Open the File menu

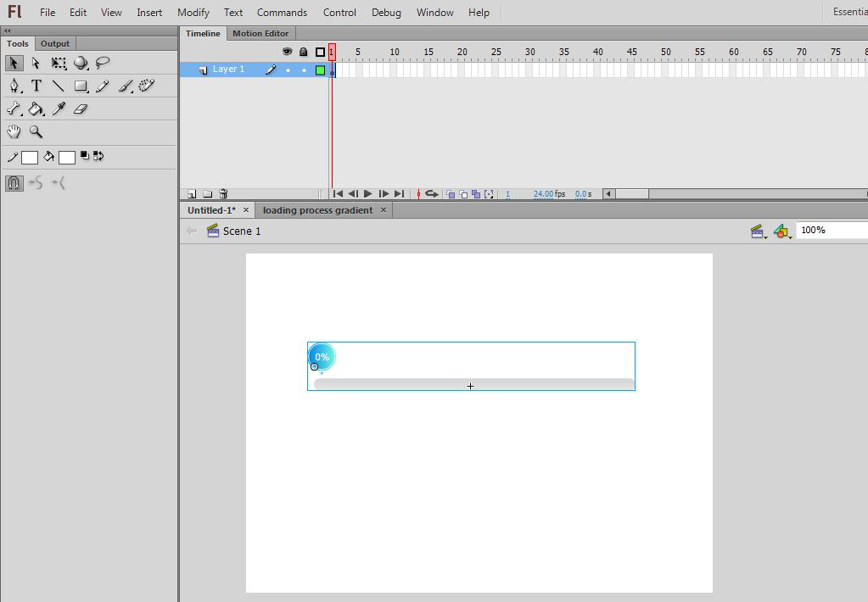click(x=48, y=12)
